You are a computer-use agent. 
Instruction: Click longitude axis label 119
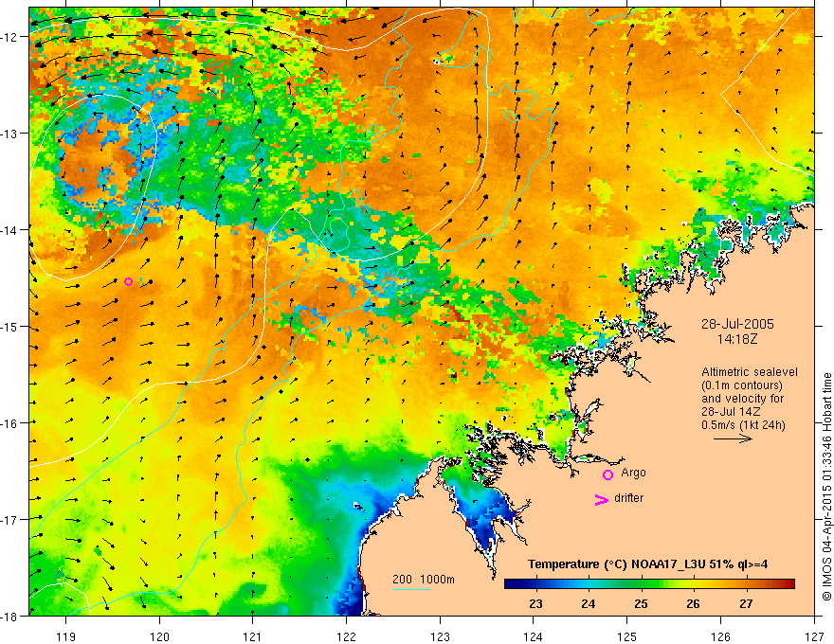(x=66, y=636)
